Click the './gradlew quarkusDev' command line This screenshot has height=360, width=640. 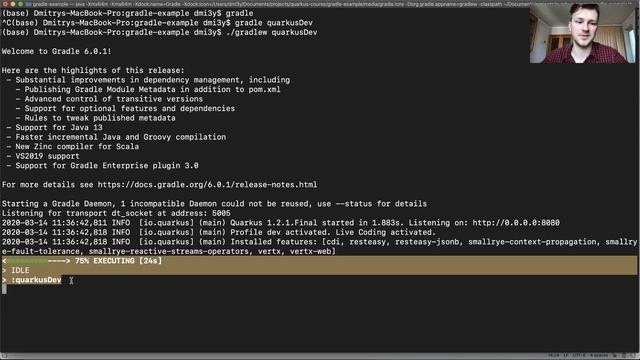point(160,32)
